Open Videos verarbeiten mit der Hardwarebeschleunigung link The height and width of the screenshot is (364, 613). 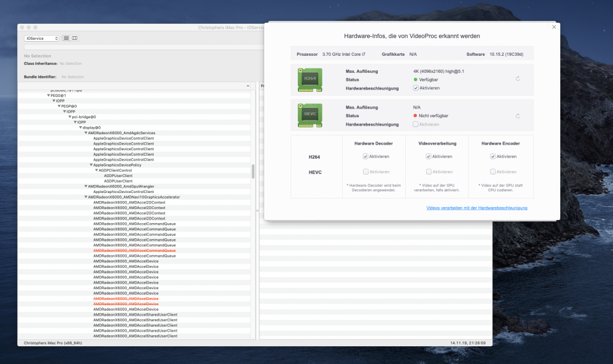476,208
